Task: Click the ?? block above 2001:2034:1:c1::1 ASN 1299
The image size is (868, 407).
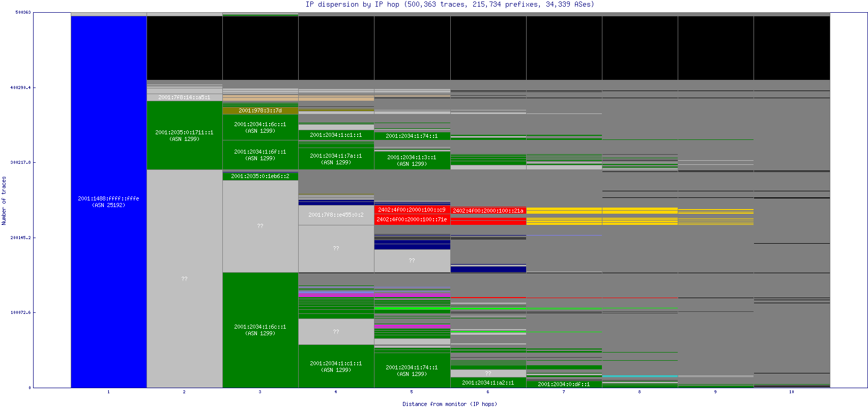Action: [x=336, y=332]
